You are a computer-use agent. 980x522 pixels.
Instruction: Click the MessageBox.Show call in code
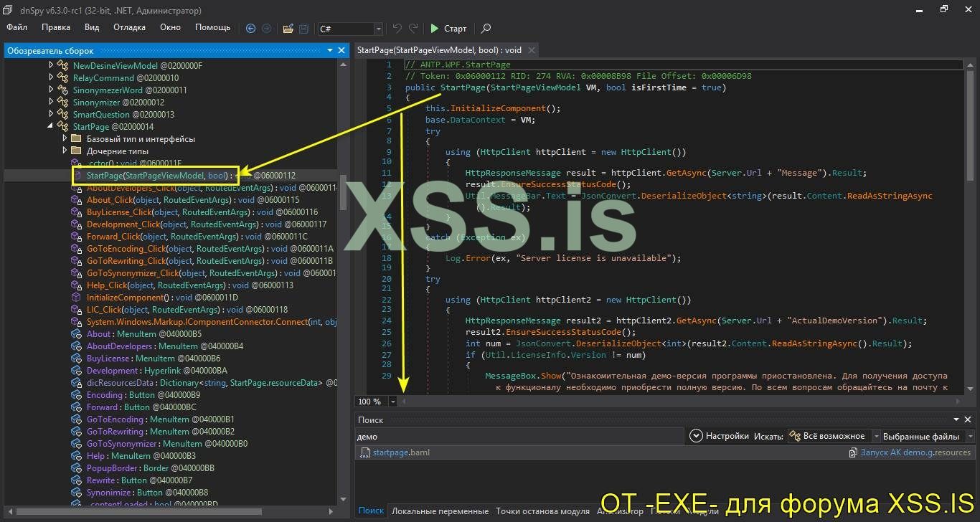pyautogui.click(x=523, y=375)
